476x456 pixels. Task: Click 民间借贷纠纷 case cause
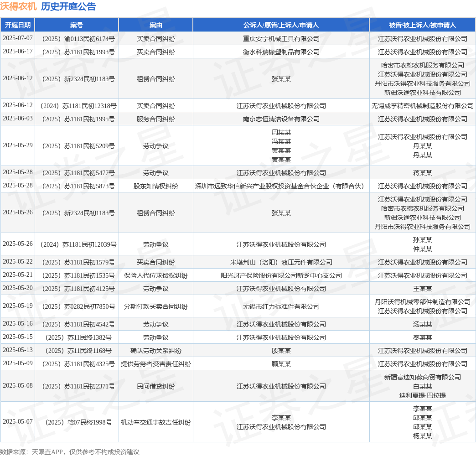pos(156,387)
